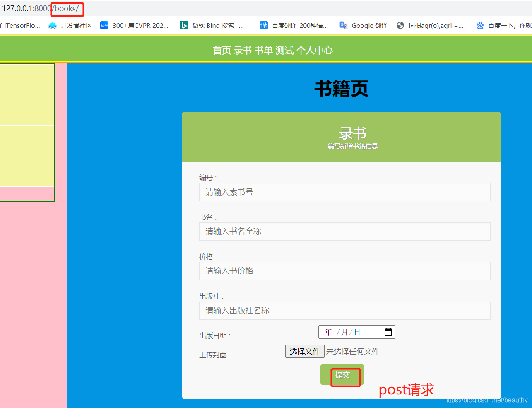
Task: Open the calendar icon in 出版日期 field
Action: (388, 332)
